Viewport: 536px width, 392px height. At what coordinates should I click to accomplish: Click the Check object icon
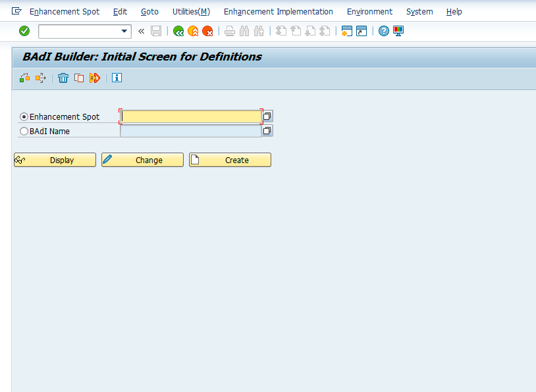[x=24, y=78]
